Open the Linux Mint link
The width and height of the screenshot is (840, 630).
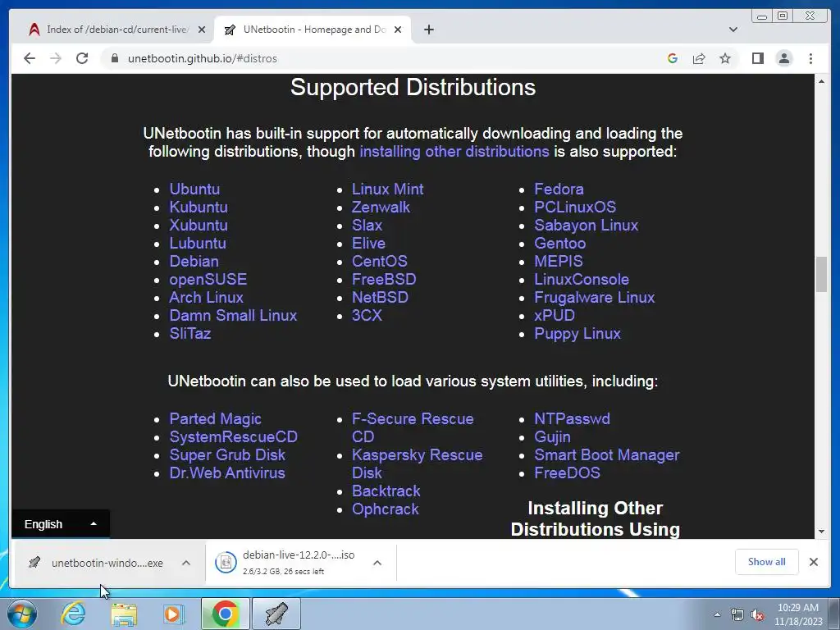pyautogui.click(x=387, y=189)
